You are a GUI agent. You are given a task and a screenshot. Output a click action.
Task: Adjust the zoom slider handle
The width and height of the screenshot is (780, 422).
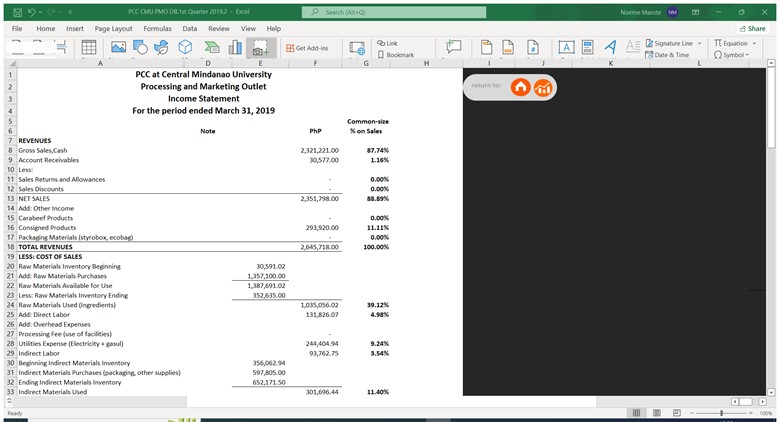[721, 413]
